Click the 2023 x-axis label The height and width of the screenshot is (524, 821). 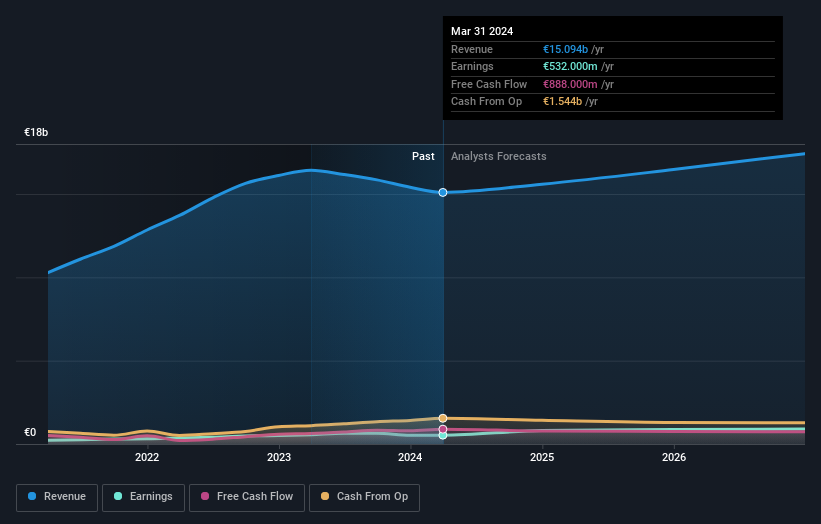pos(279,457)
